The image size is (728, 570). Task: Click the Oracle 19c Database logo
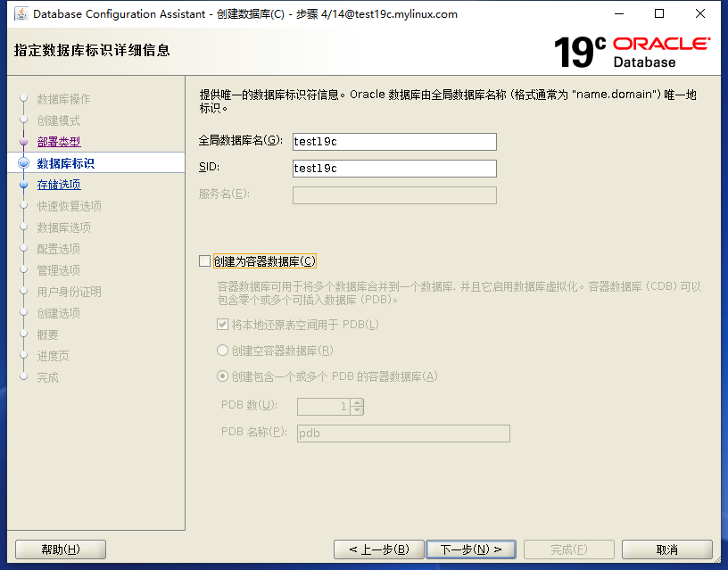coord(632,52)
